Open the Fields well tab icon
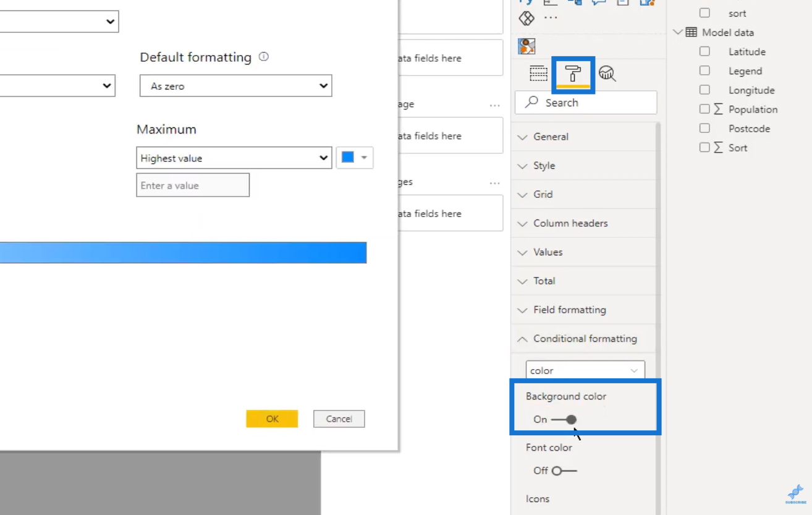The image size is (812, 515). click(538, 74)
